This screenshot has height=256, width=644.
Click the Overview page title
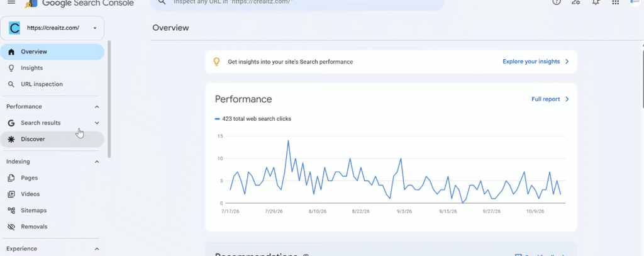point(170,28)
